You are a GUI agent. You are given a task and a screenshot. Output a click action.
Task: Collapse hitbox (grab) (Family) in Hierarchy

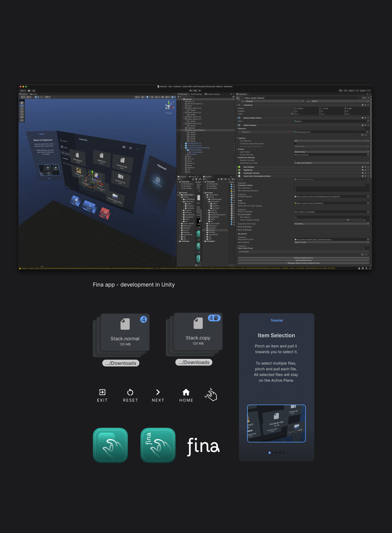point(184,130)
